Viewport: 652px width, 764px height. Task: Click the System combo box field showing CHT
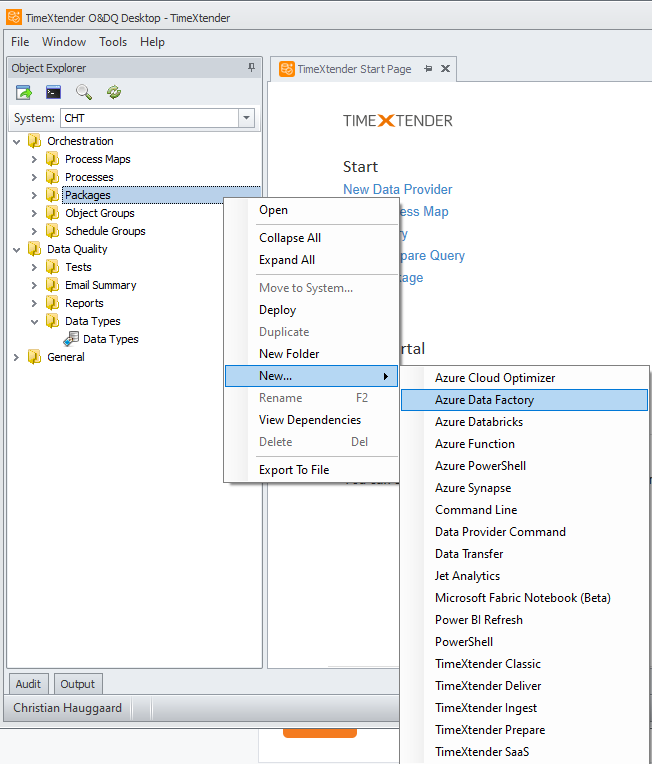coord(157,118)
